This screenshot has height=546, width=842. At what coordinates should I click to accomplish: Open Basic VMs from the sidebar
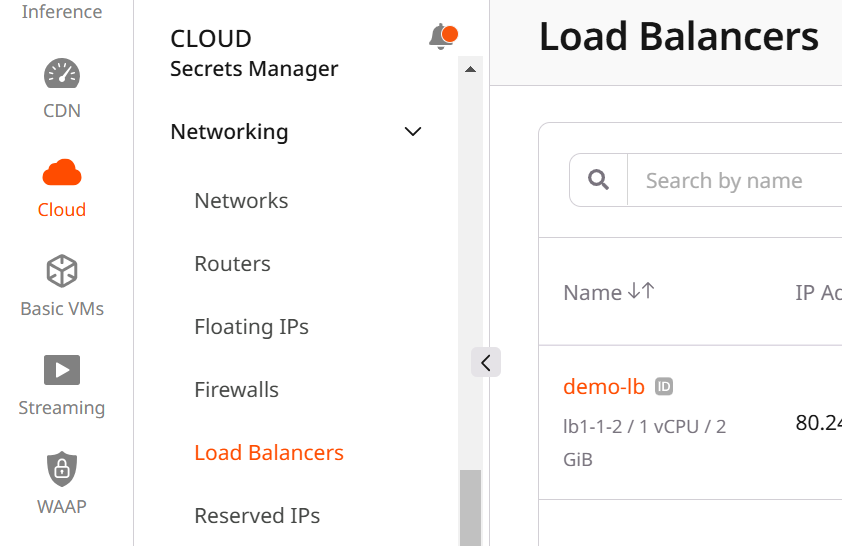coord(62,286)
